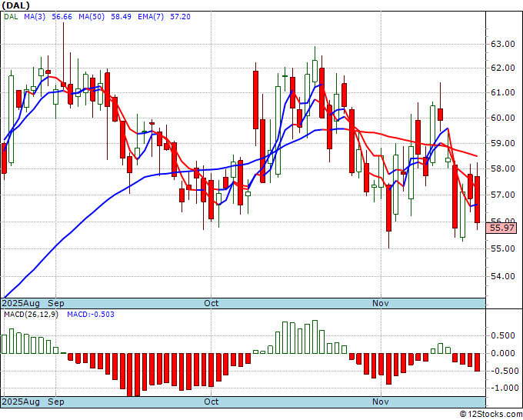Click the 55.00 price axis label
This screenshot has width=523, height=420.
[x=503, y=248]
